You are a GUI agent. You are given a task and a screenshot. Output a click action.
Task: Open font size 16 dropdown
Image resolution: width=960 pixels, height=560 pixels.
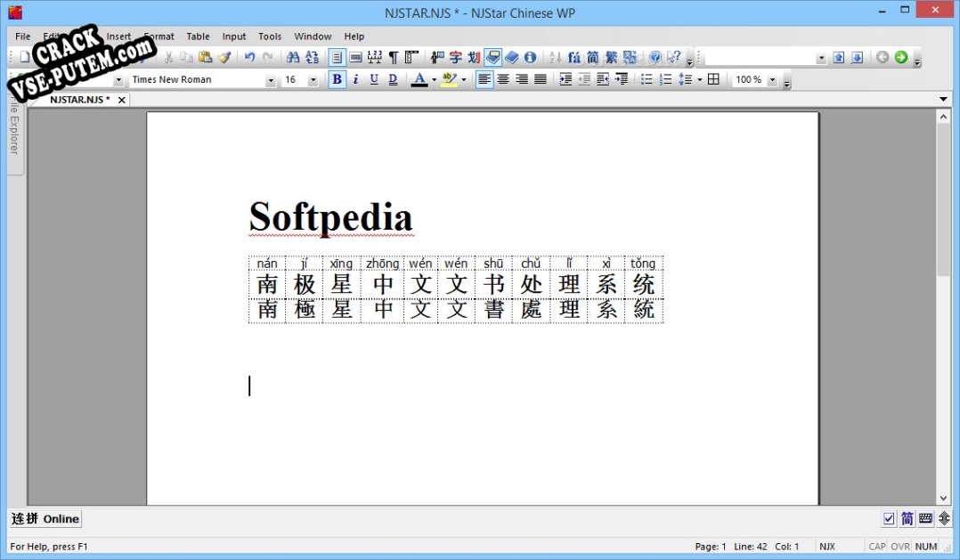click(313, 80)
